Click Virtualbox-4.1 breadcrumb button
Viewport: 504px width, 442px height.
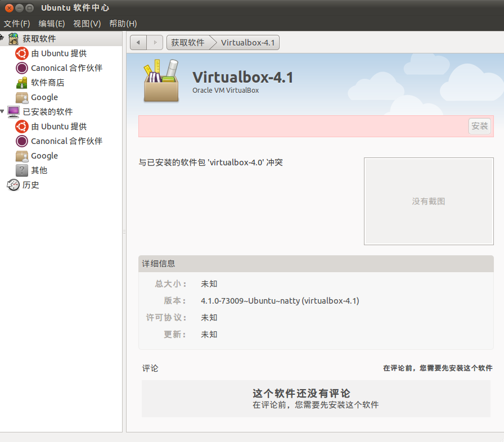(x=247, y=42)
